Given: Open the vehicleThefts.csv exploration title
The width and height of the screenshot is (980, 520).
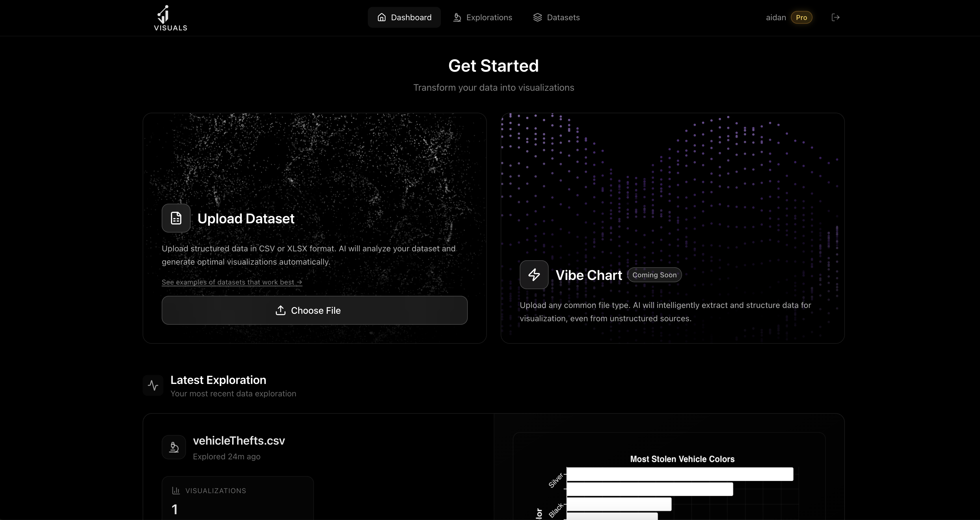Looking at the screenshot, I should tap(239, 441).
